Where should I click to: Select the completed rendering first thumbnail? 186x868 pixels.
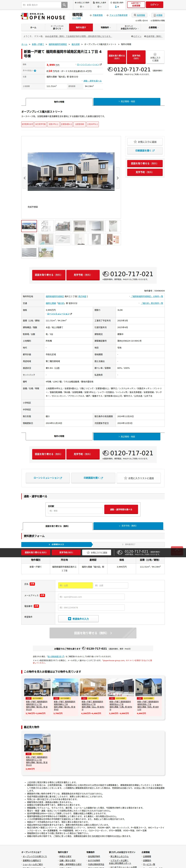[29, 226]
